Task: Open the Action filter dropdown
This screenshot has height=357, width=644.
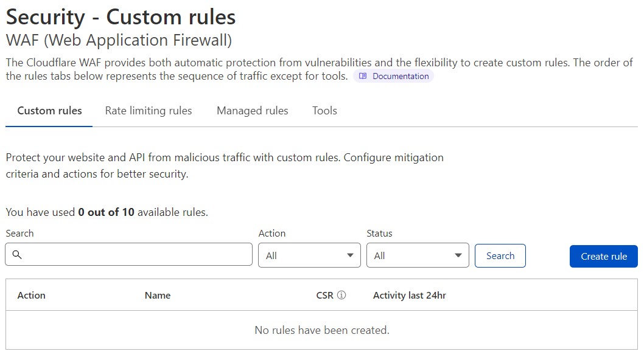Action: click(x=309, y=255)
